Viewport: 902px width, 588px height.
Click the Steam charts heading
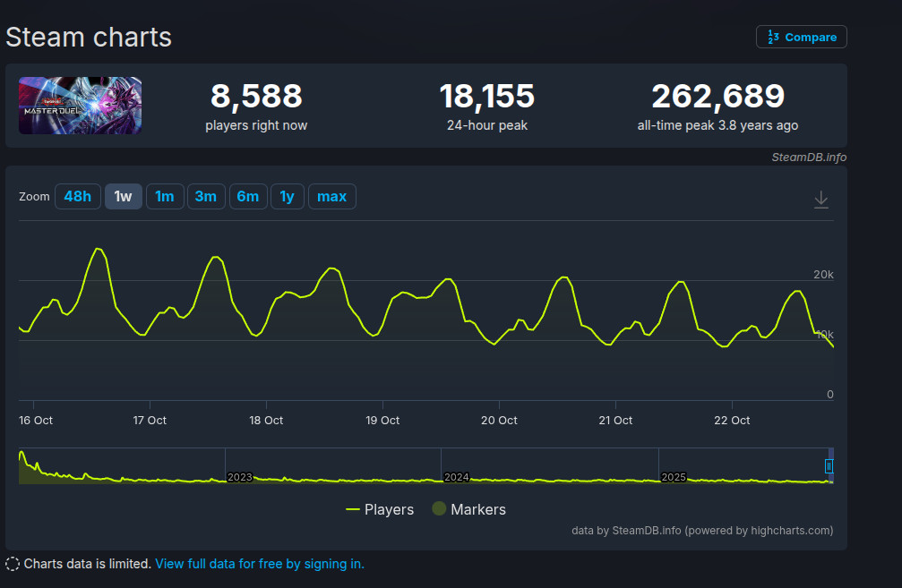pos(89,38)
